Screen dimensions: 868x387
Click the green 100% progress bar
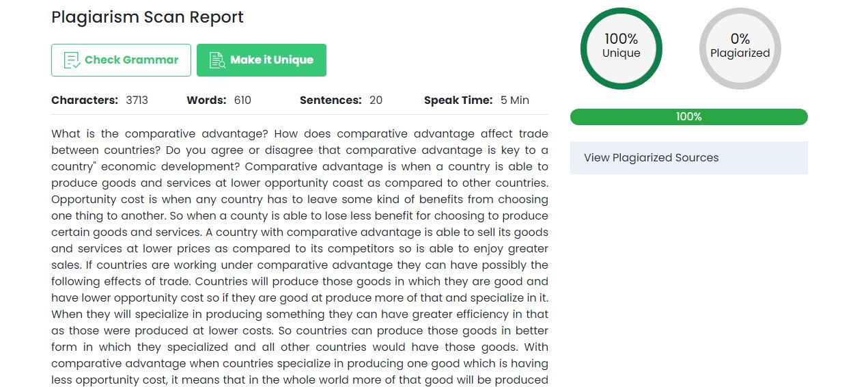tap(688, 117)
